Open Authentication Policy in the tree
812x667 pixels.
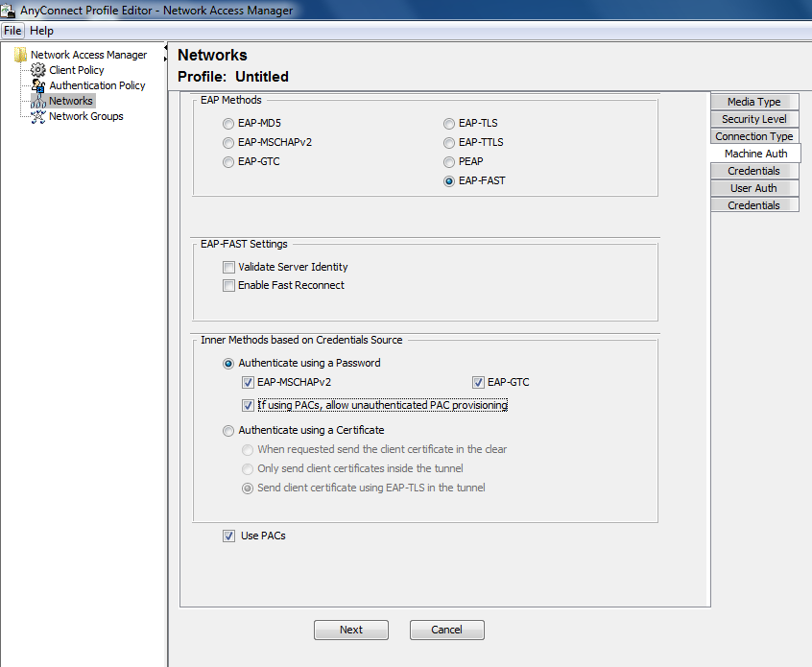(97, 85)
